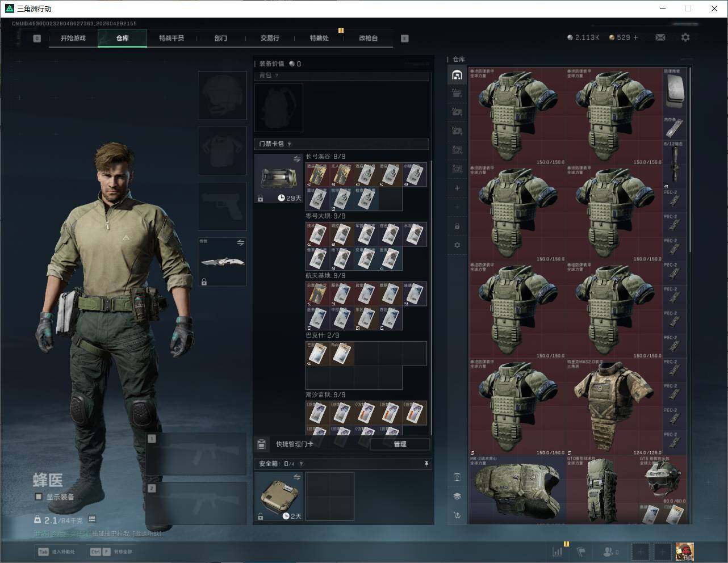Open the player avatar in bottom corner
The height and width of the screenshot is (563, 728).
click(x=684, y=551)
